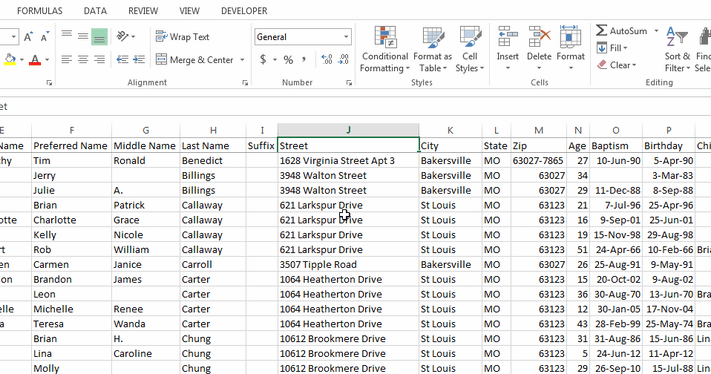Apply middle vertical alignment
Image resolution: width=711 pixels, height=374 pixels.
pyautogui.click(x=83, y=36)
